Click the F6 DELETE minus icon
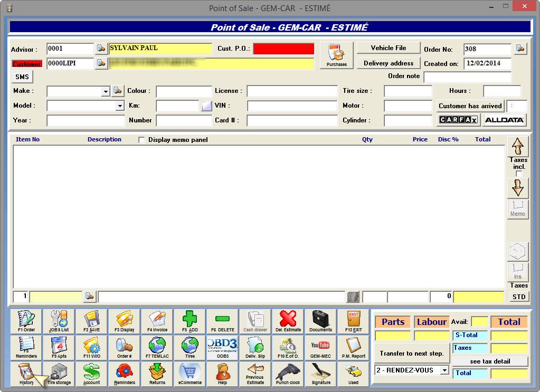The height and width of the screenshot is (392, 540). point(222,321)
